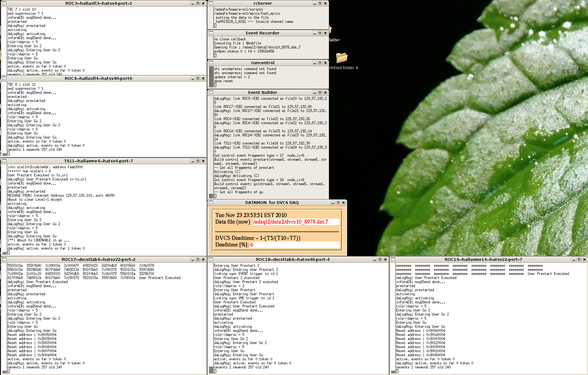Image resolution: width=588 pixels, height=375 pixels.
Task: Maximize the ROC14--hallavme14 terminal window
Action: click(579, 259)
